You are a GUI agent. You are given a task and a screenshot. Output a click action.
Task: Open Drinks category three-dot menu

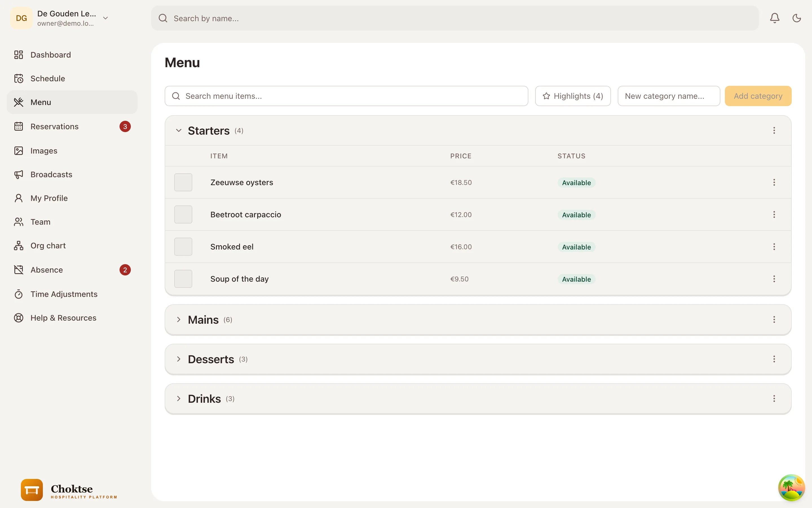tap(774, 398)
